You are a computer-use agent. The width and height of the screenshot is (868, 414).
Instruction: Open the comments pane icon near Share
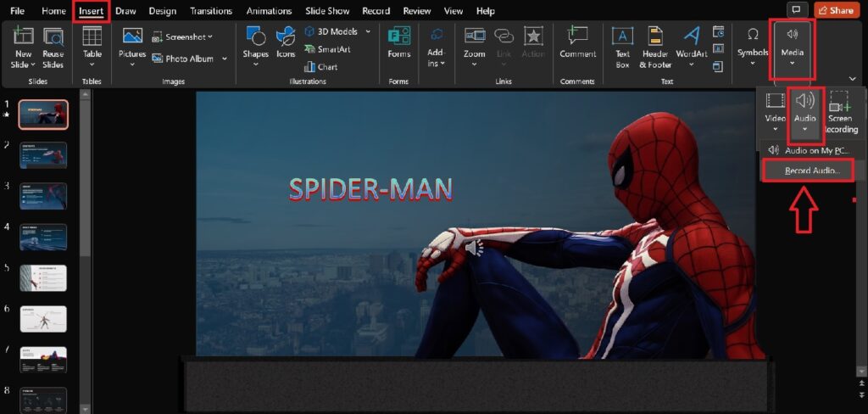(x=796, y=10)
